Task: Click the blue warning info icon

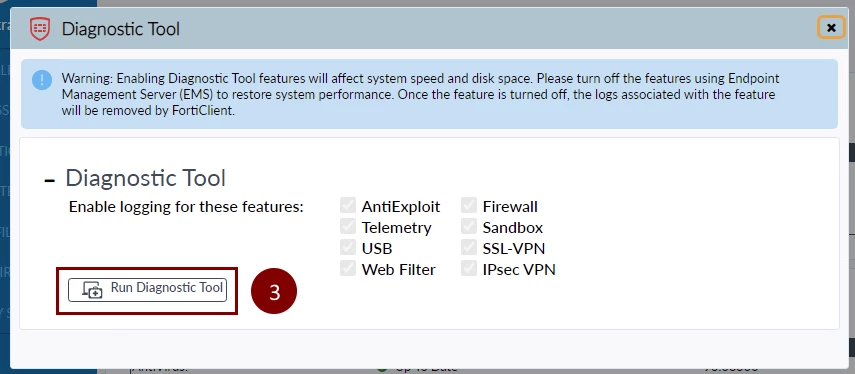Action: click(42, 80)
